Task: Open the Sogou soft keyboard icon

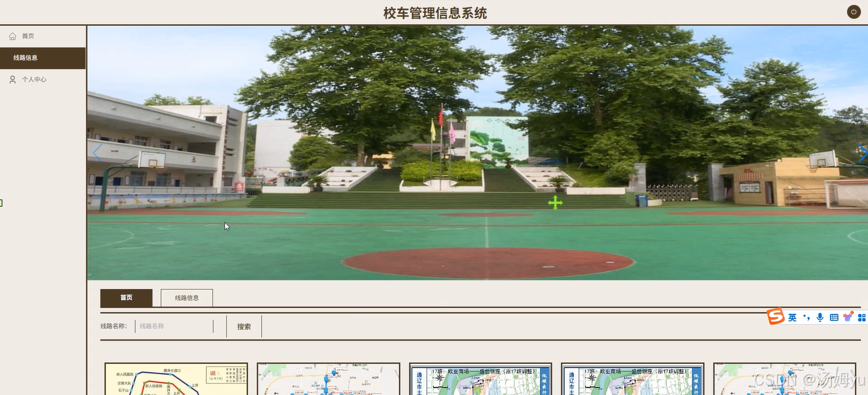Action: (x=834, y=317)
